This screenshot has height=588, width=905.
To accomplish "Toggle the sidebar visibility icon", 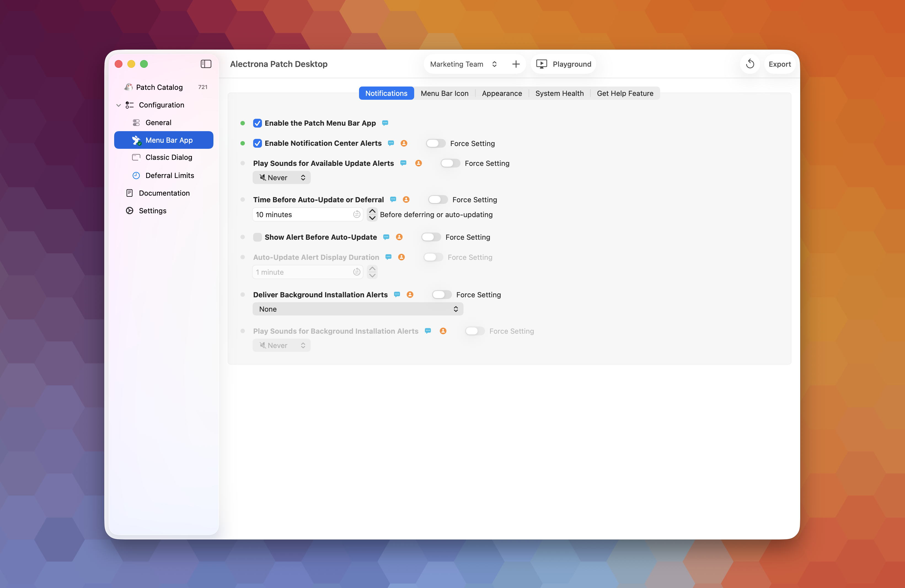I will click(206, 64).
